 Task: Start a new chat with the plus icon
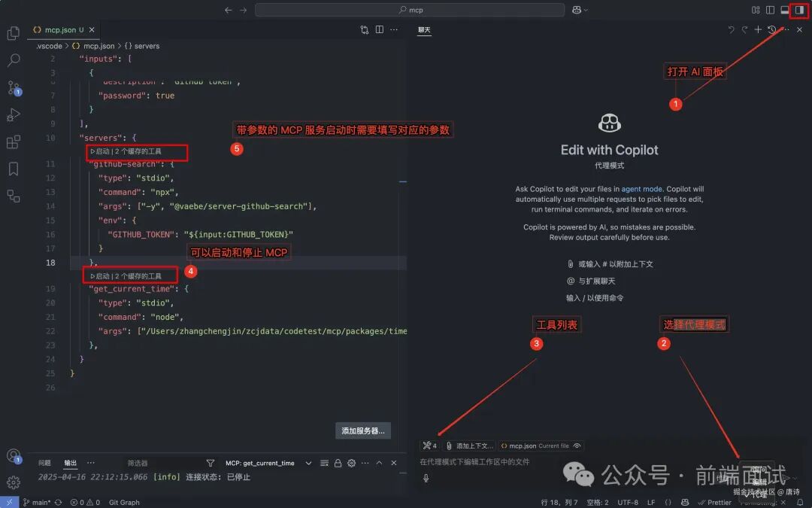pyautogui.click(x=758, y=29)
